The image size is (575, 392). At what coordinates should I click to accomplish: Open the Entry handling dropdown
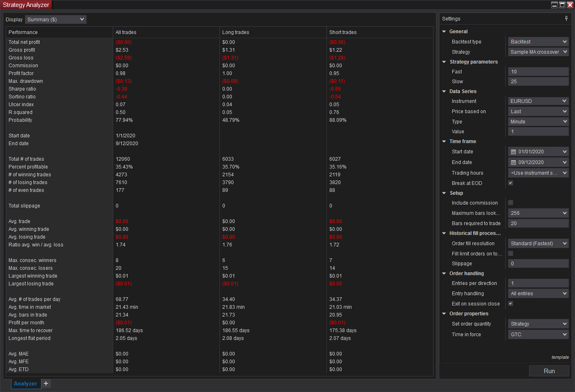pos(538,294)
